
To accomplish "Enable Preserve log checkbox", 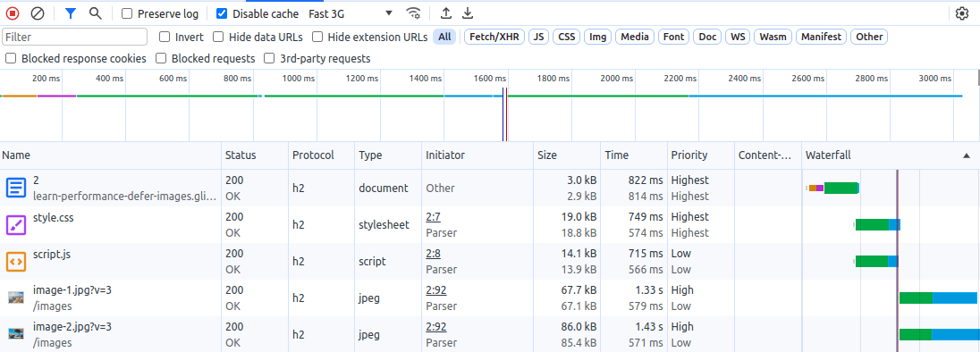I will tap(127, 13).
